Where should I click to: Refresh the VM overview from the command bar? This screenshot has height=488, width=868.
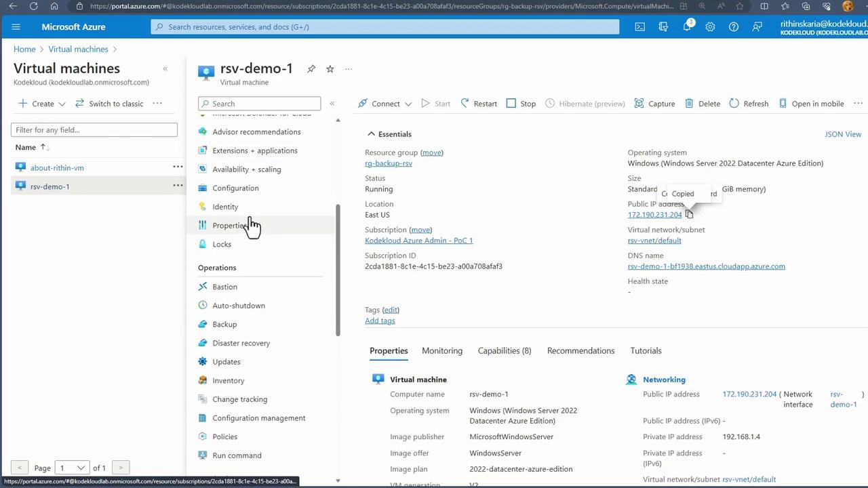749,104
